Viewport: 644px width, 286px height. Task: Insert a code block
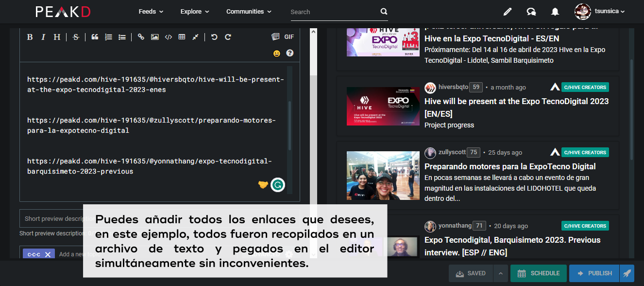point(168,37)
